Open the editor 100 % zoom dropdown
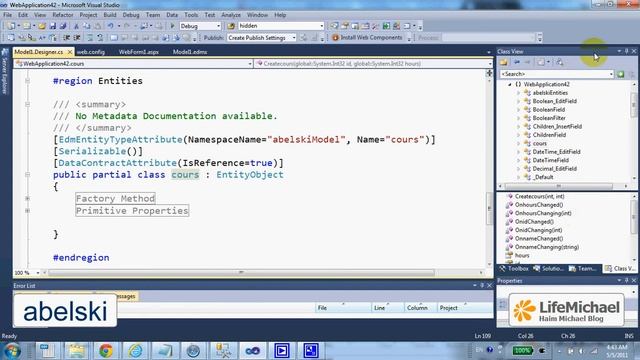This screenshot has width=640, height=360. click(x=38, y=273)
